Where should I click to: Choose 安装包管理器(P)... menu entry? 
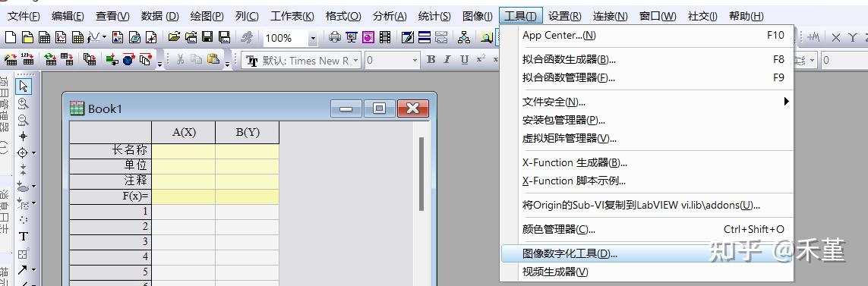(646, 120)
